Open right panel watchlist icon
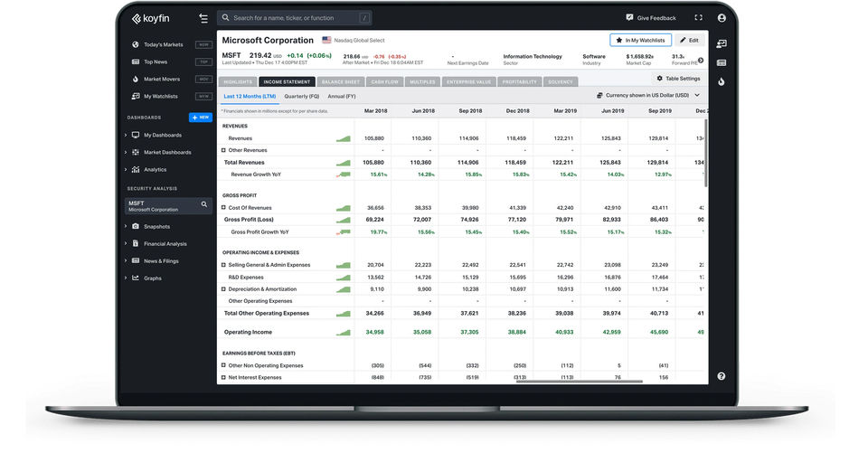Viewport: 868px width, 462px height. 722,43
